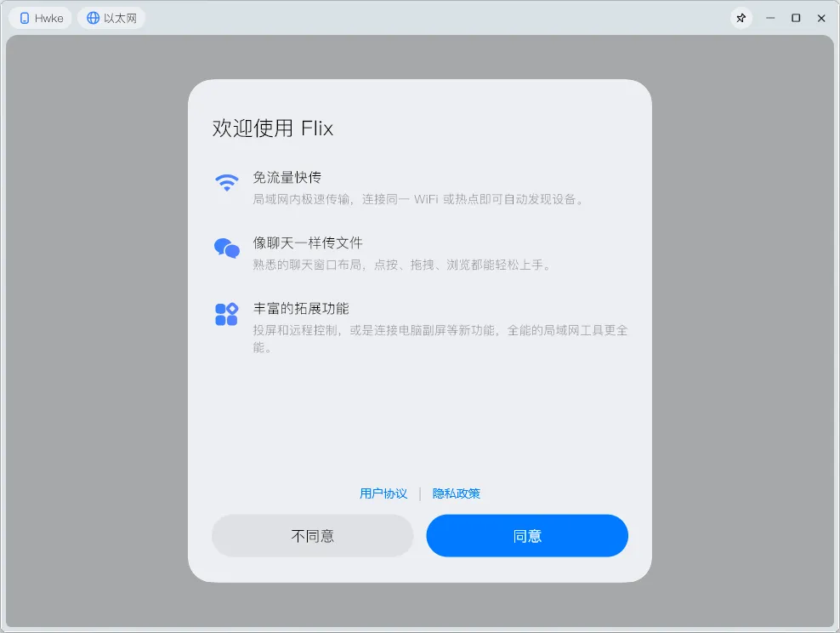Click the globe icon beside 以太网
This screenshot has height=633, width=840.
click(94, 18)
